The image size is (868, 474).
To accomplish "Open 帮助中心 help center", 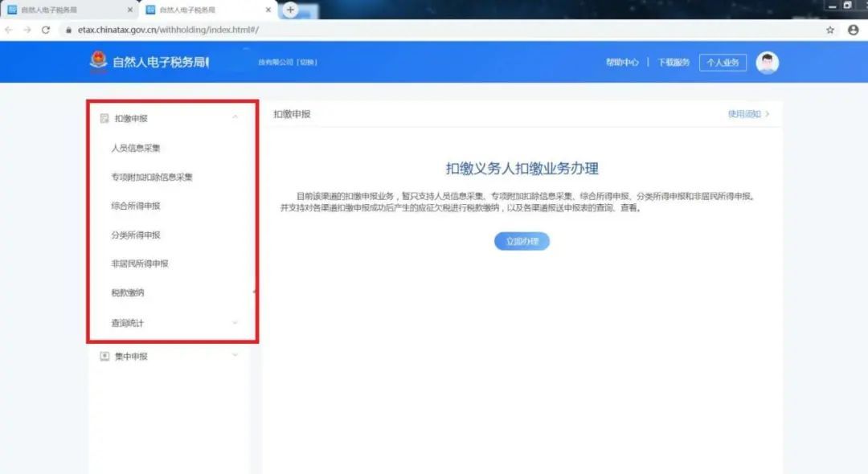I will coord(622,63).
